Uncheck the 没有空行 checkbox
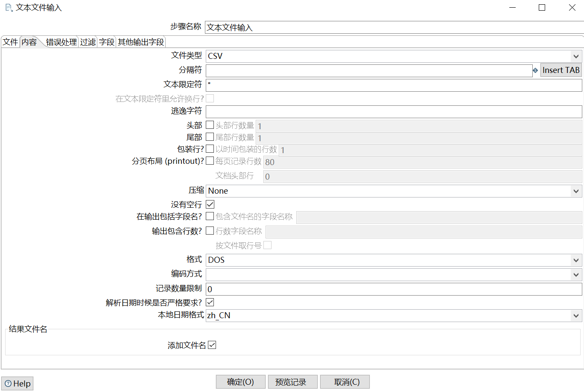Screen dimensions: 584x392 tap(210, 204)
